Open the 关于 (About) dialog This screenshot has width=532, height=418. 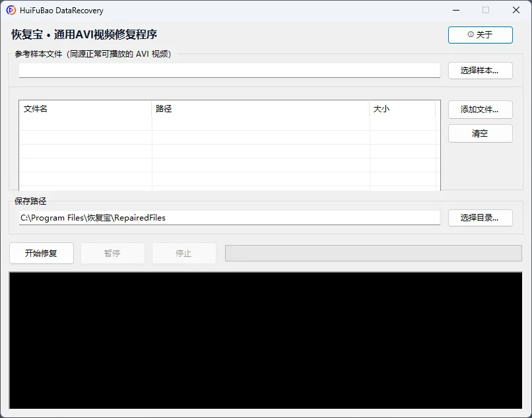point(480,34)
